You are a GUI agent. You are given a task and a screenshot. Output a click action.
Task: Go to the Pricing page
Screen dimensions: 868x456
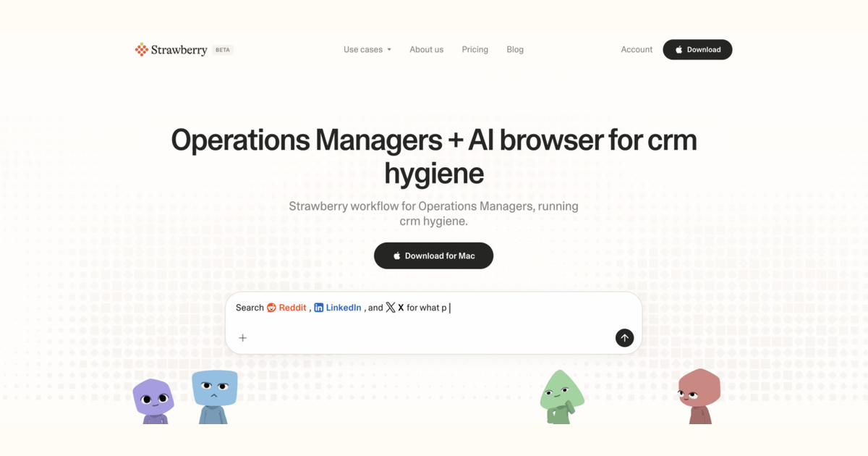coord(475,49)
